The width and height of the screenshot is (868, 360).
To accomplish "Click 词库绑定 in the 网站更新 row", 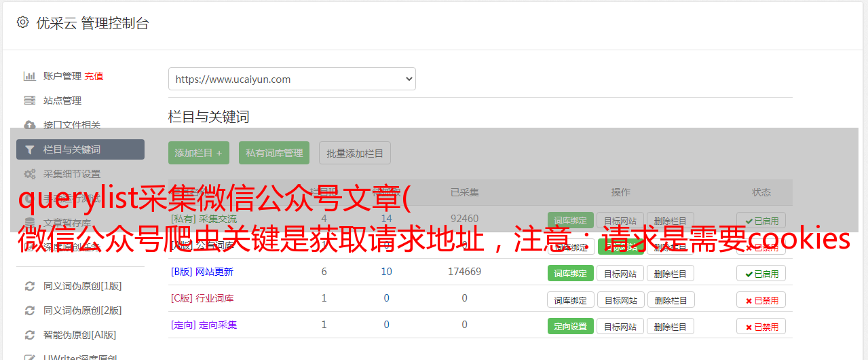I will (x=571, y=273).
